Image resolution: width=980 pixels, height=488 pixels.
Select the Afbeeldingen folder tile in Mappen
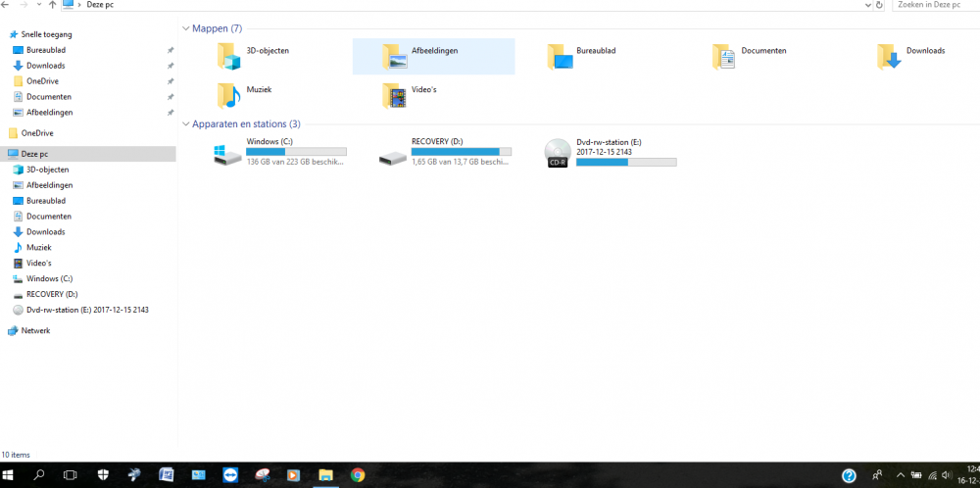433,56
